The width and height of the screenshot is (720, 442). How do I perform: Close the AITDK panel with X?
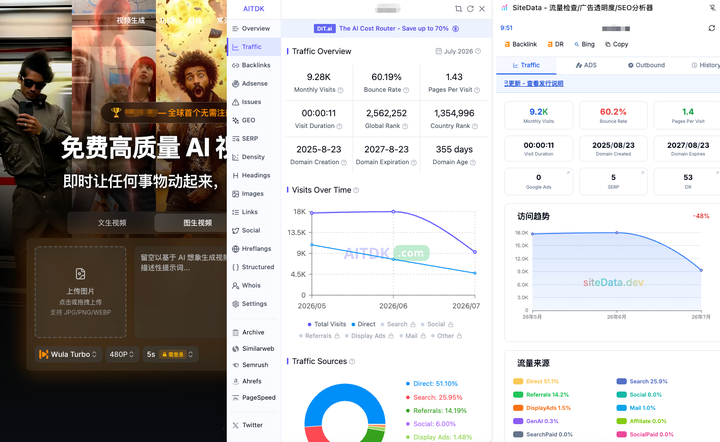(482, 9)
